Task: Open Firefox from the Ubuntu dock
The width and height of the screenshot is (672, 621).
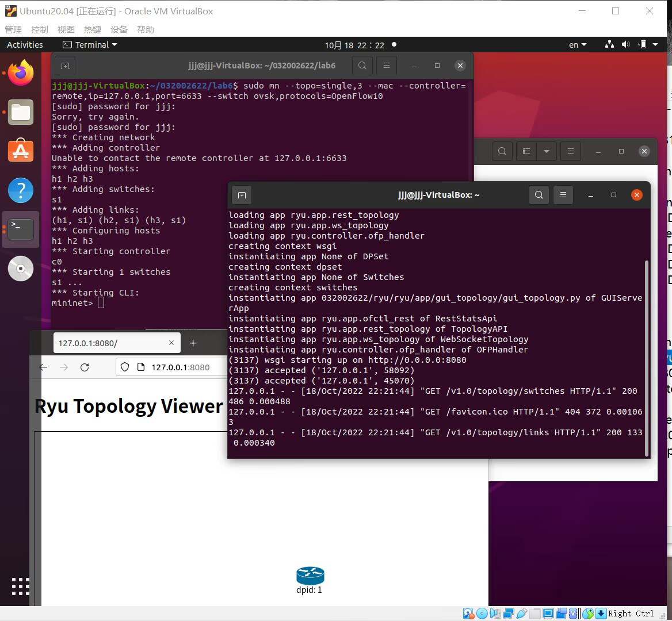Action: tap(21, 72)
